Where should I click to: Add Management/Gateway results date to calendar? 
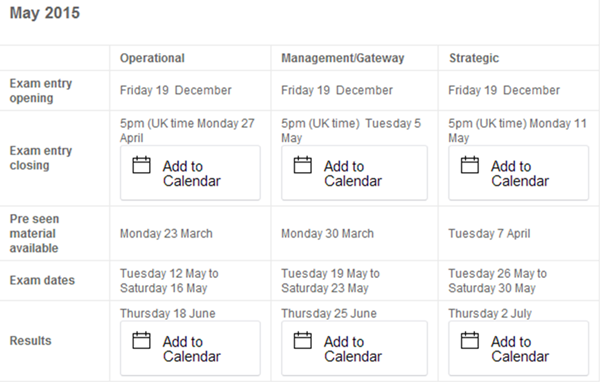pyautogui.click(x=354, y=348)
